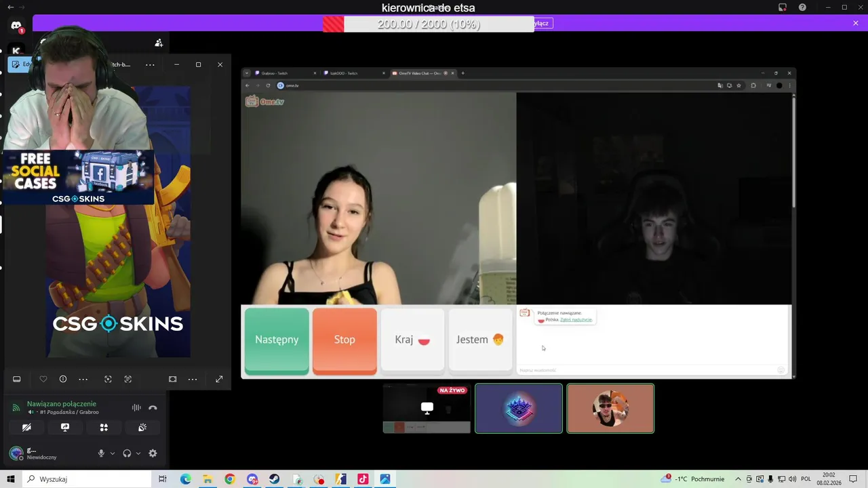Click the heart icon in popout toolbar
Image resolution: width=868 pixels, height=488 pixels.
[43, 379]
